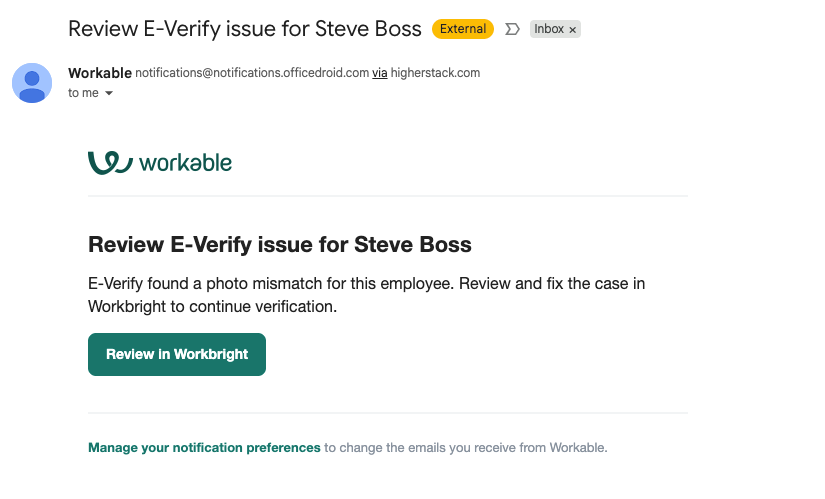Click the email subject line at top

tap(245, 28)
